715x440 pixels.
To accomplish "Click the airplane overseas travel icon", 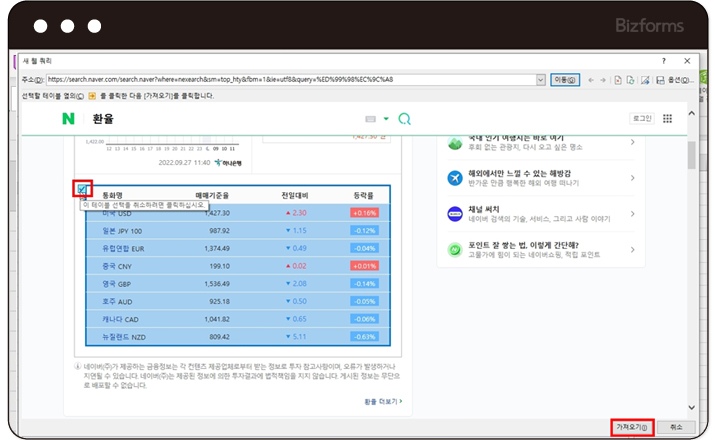I will [454, 177].
